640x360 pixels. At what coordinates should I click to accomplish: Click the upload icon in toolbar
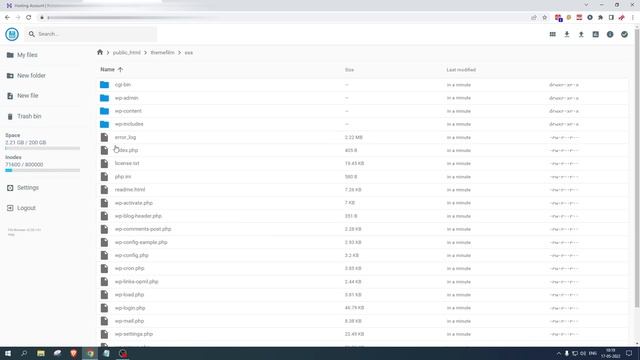point(581,34)
